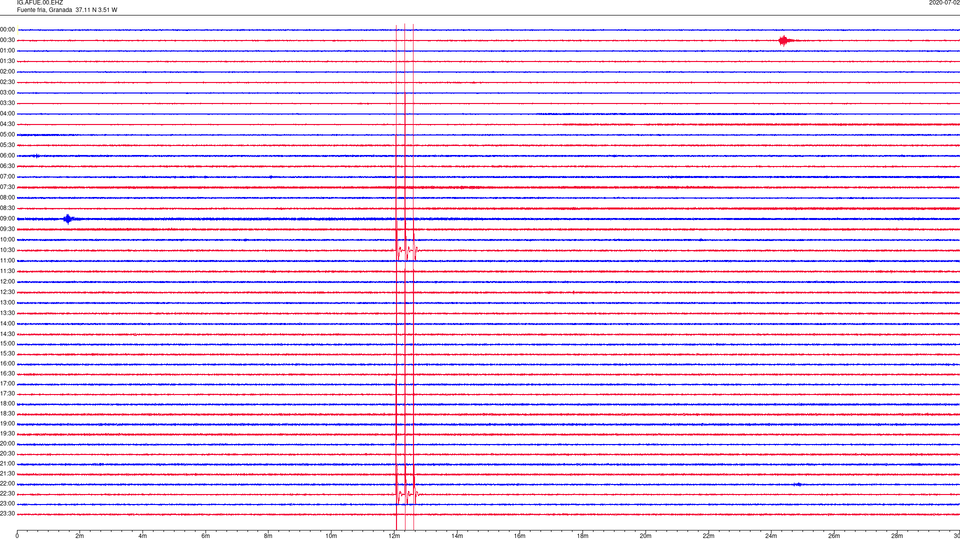Click the 18m tick on the minute axis
The height and width of the screenshot is (540, 960).
click(583, 536)
